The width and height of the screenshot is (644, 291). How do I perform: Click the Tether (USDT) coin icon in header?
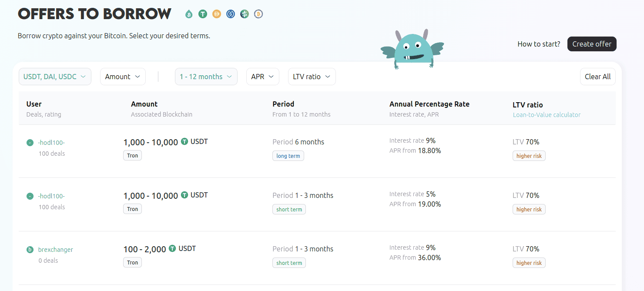[x=202, y=14]
